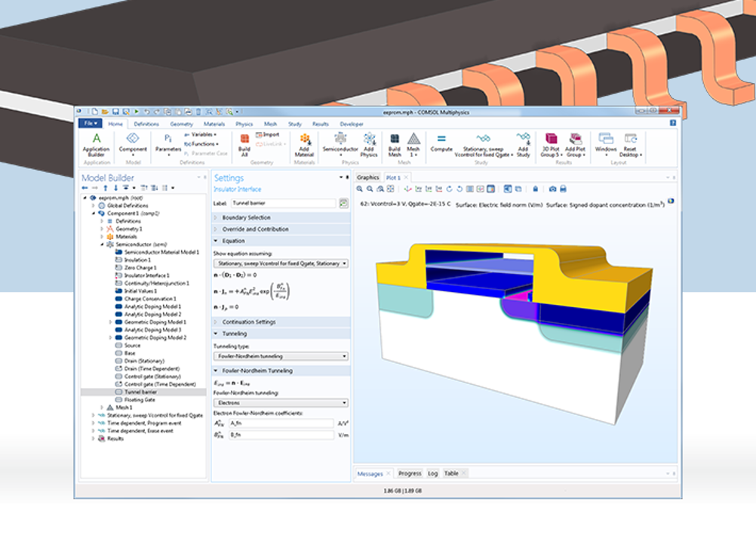Select the Floating Gate tree node
The height and width of the screenshot is (557, 756).
[140, 400]
